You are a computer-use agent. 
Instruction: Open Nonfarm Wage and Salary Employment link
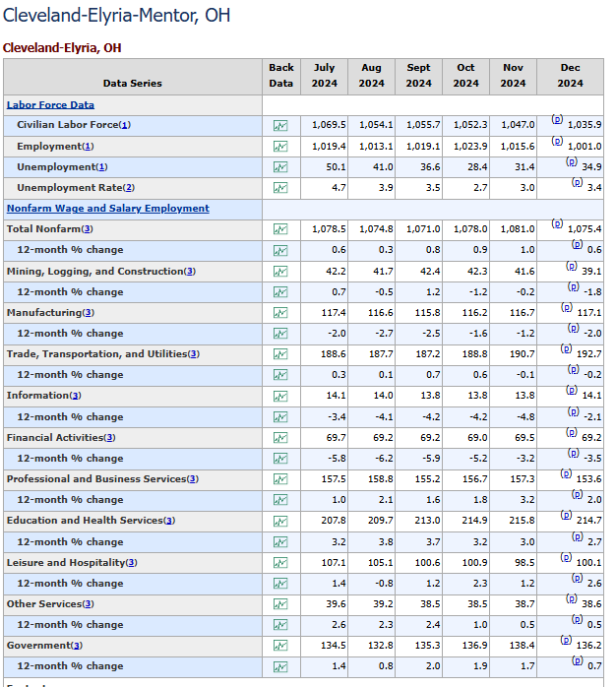tap(108, 209)
